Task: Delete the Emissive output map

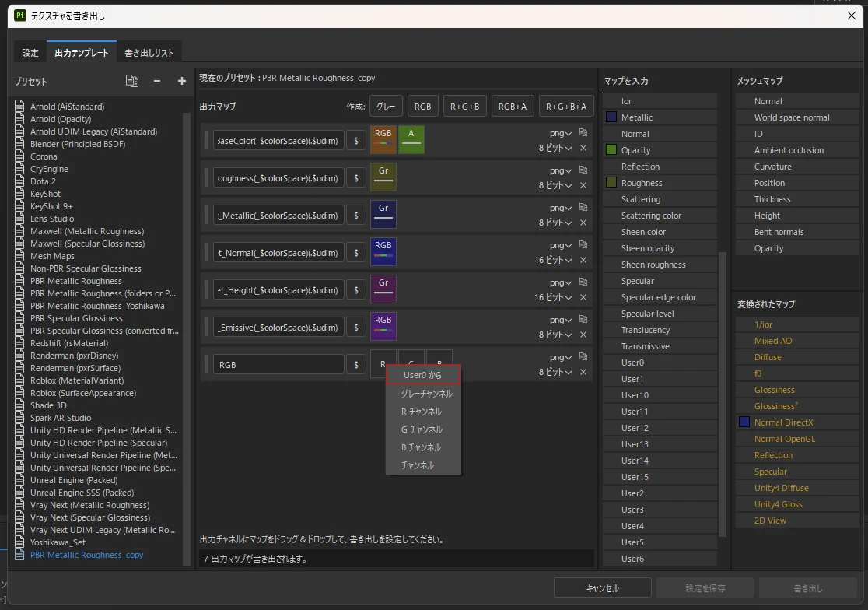Action: (x=583, y=335)
